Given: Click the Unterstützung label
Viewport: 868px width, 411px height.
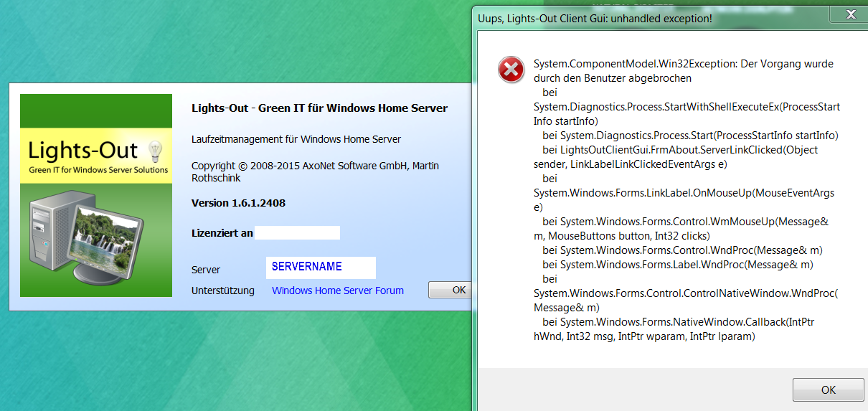Looking at the screenshot, I should pos(223,290).
